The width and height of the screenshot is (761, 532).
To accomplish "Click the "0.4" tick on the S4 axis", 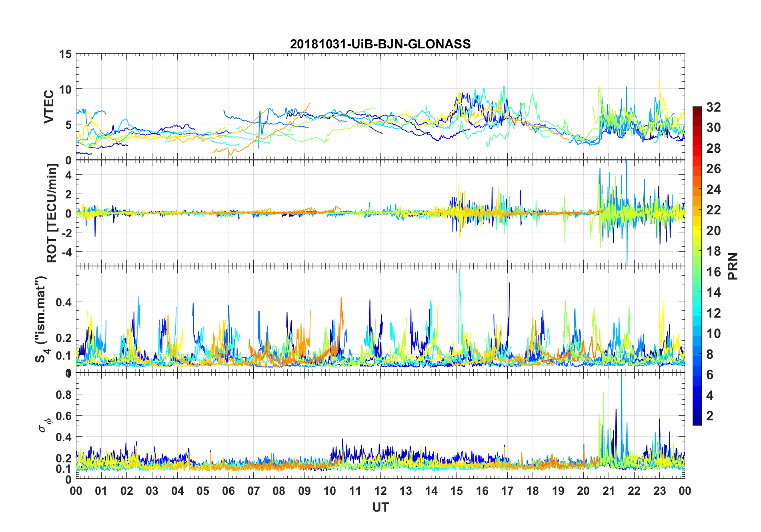I will 64,302.
